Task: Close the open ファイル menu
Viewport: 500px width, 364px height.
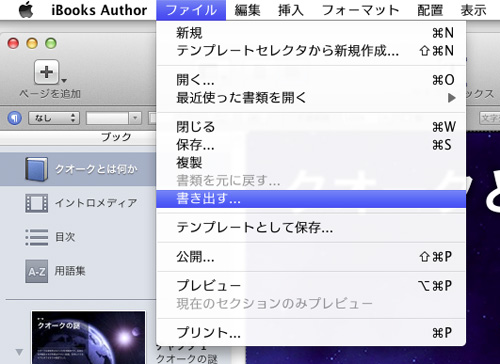Action: (191, 10)
